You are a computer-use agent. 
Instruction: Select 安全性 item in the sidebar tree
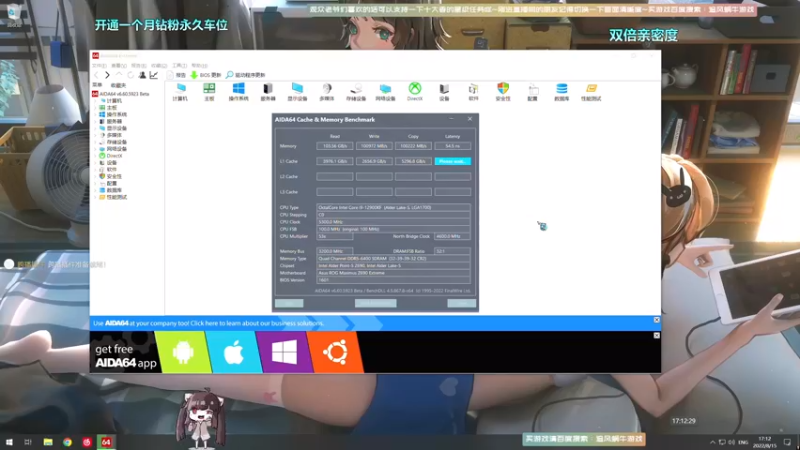click(x=110, y=176)
